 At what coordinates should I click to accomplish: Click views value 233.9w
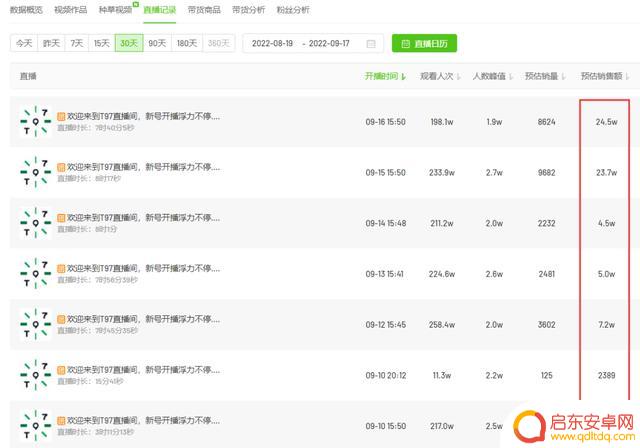click(x=442, y=173)
